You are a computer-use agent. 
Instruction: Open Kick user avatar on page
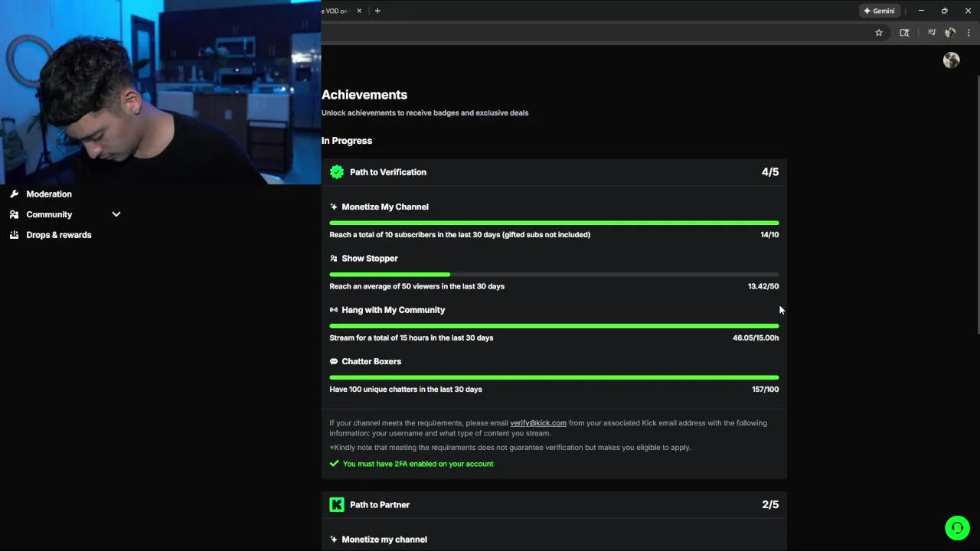[x=952, y=60]
